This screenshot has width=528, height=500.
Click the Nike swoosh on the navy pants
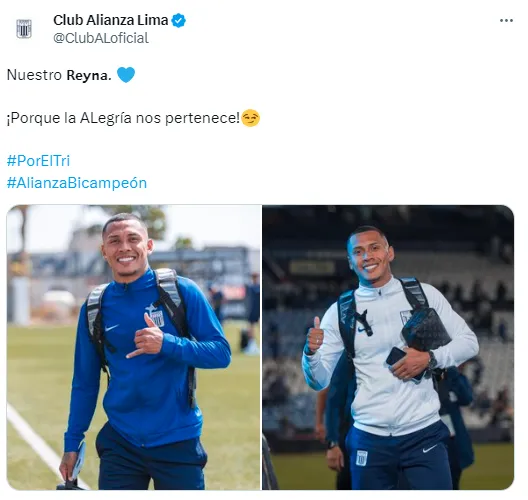tap(430, 448)
